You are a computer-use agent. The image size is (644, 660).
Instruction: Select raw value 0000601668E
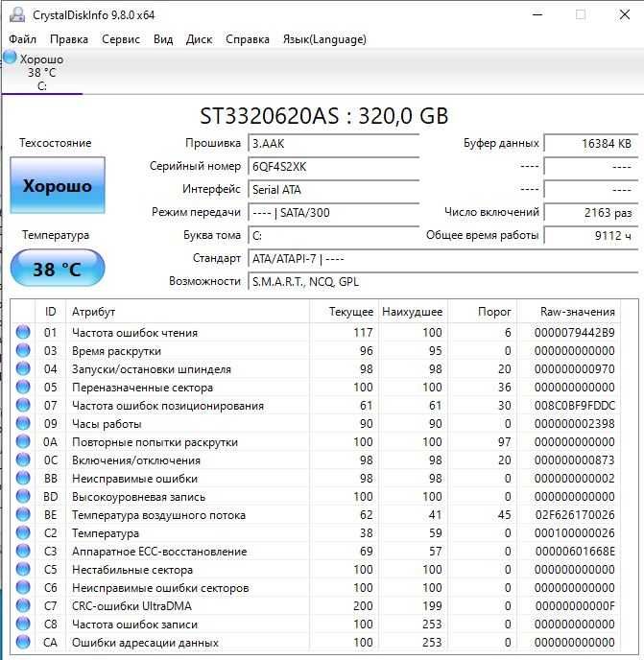[575, 552]
